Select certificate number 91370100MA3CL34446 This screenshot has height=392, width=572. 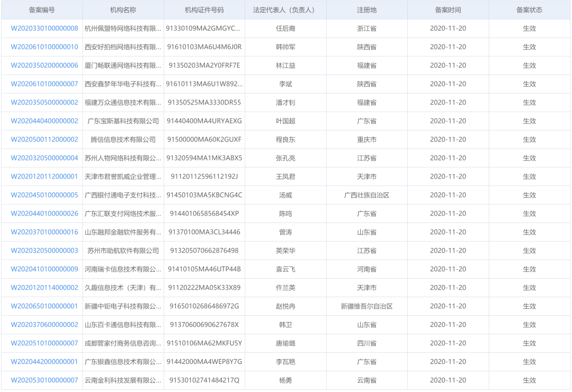pos(204,232)
